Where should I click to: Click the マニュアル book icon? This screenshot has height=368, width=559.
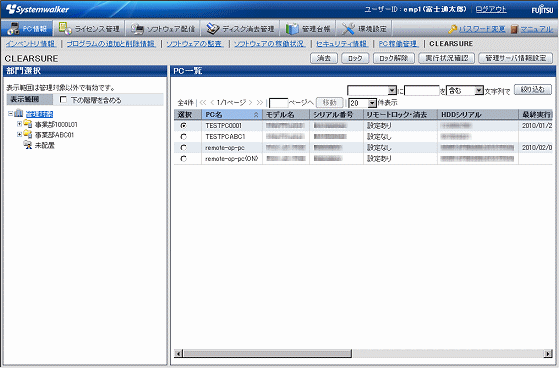pos(514,29)
